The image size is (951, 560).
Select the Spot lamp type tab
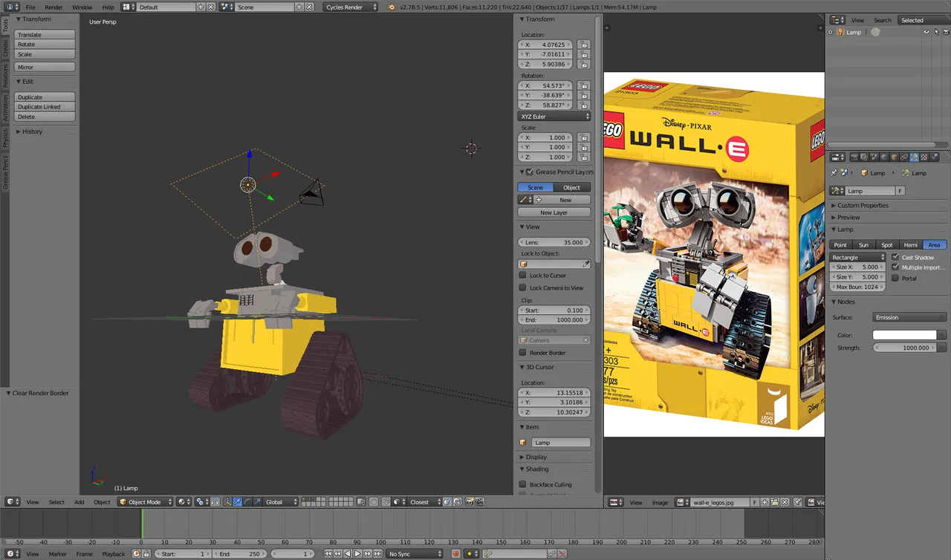(x=887, y=244)
